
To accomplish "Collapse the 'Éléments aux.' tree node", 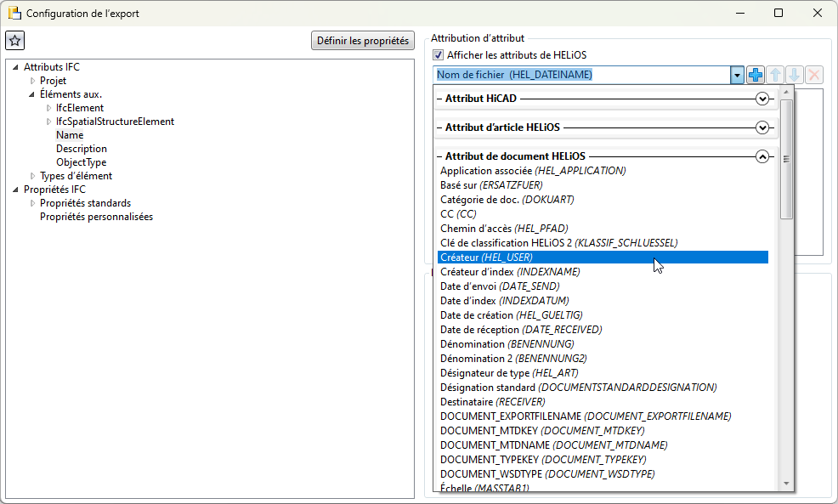I will click(33, 94).
